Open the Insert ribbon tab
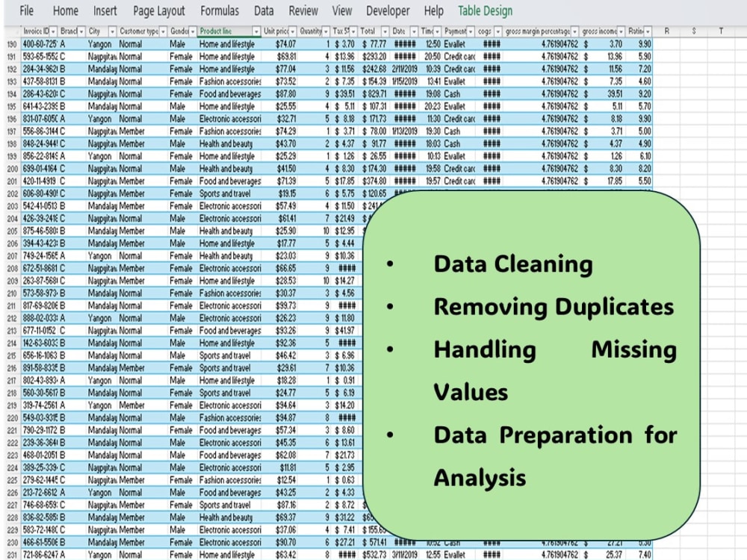This screenshot has width=747, height=560. point(105,10)
